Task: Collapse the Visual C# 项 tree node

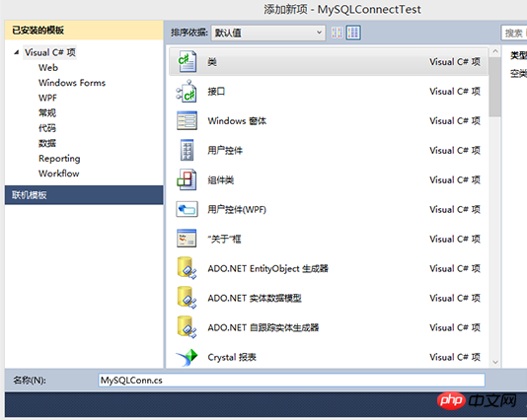Action: point(16,52)
